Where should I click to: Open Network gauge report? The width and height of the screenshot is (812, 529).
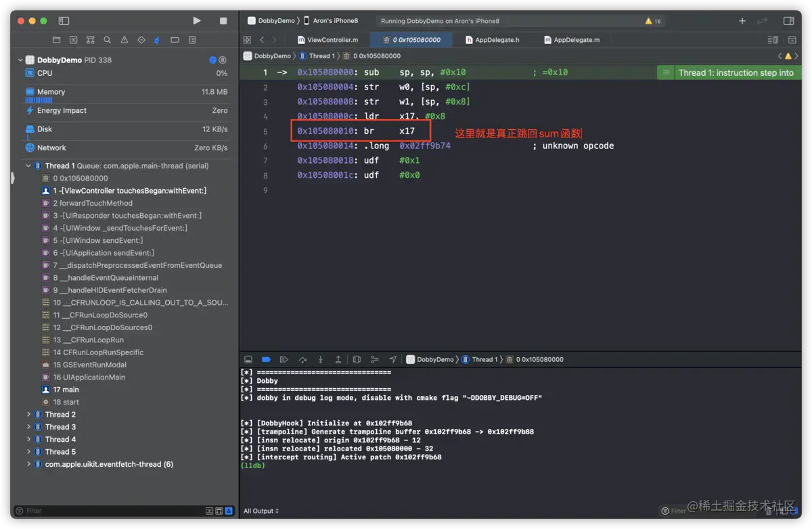click(x=126, y=147)
